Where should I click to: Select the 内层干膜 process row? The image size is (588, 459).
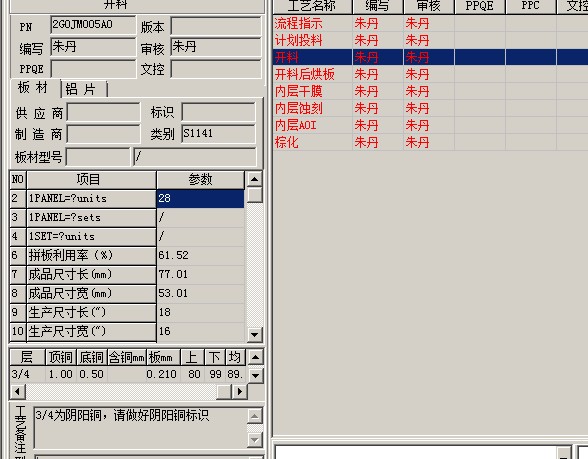[x=430, y=91]
